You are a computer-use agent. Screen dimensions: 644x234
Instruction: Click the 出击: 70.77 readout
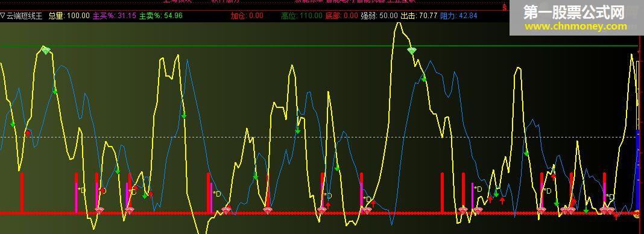pyautogui.click(x=419, y=16)
